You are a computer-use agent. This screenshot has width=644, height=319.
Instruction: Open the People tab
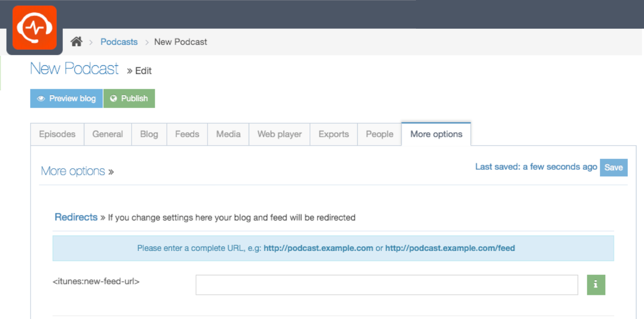click(x=379, y=134)
